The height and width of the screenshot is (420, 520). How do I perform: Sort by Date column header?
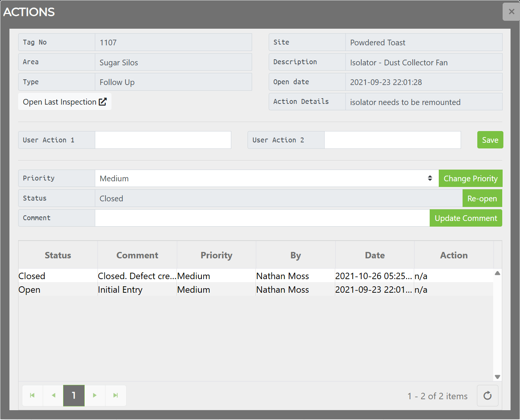375,255
